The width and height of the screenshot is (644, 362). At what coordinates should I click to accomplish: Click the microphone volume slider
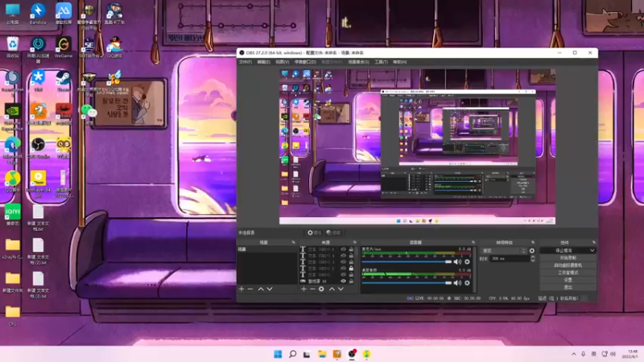(x=407, y=262)
